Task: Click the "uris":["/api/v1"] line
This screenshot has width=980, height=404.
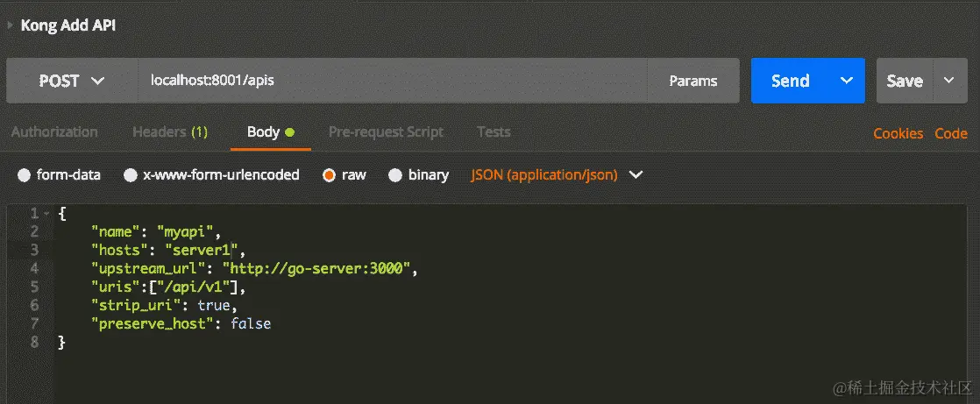Action: (x=169, y=287)
